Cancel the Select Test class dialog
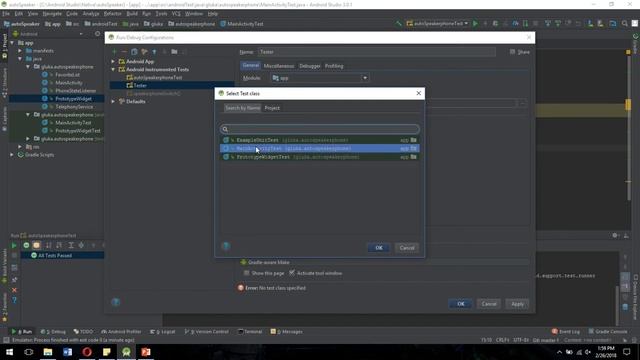The height and width of the screenshot is (360, 640). tap(407, 248)
